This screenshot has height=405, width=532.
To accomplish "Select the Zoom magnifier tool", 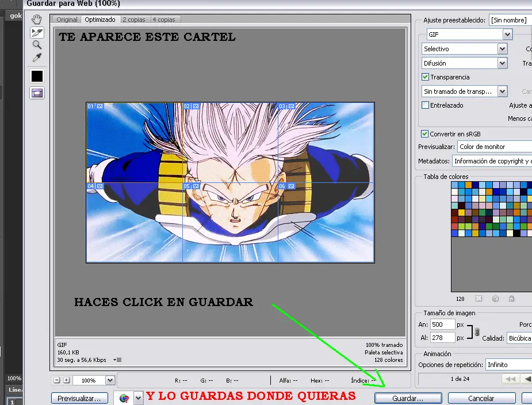I will pyautogui.click(x=37, y=45).
